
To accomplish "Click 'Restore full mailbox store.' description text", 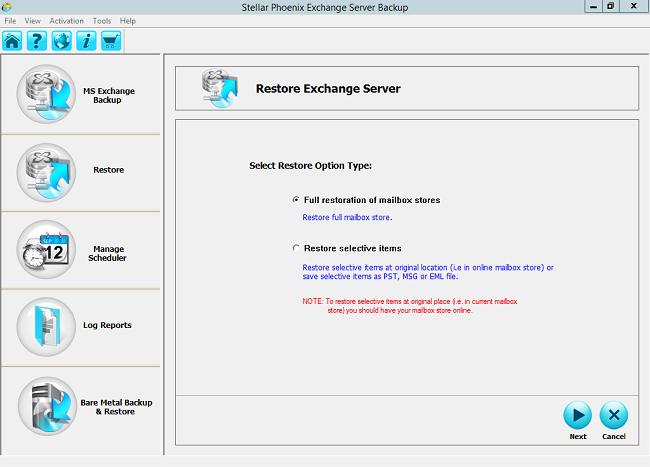I will pyautogui.click(x=347, y=217).
